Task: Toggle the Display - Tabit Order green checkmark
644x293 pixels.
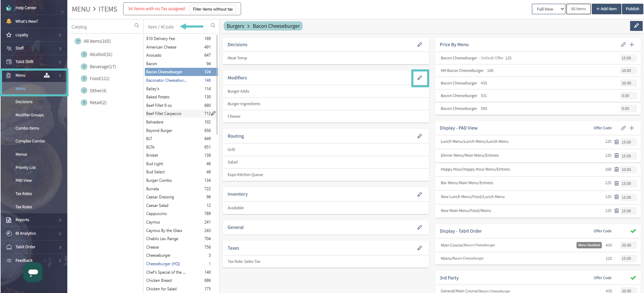Action: point(633,231)
